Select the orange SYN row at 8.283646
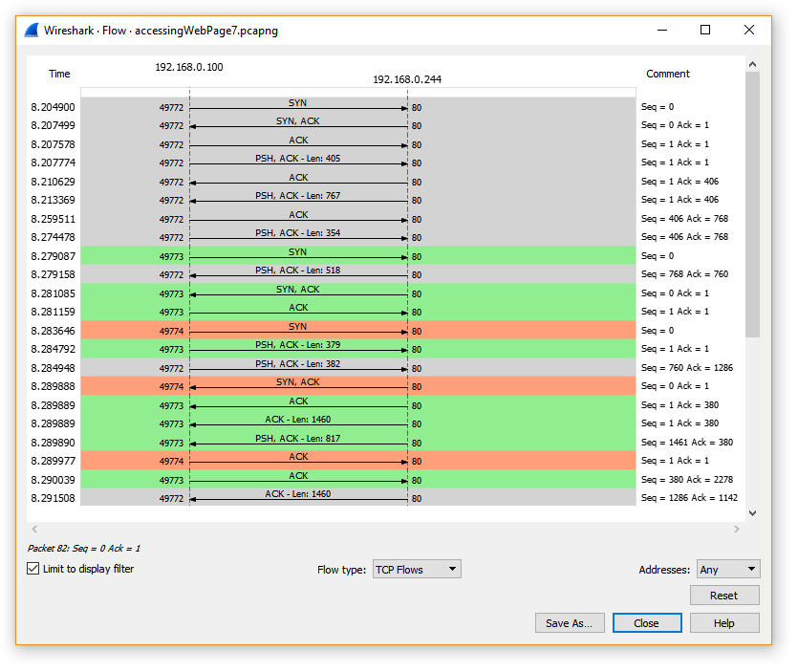Screen dimensions: 798x672 298,331
